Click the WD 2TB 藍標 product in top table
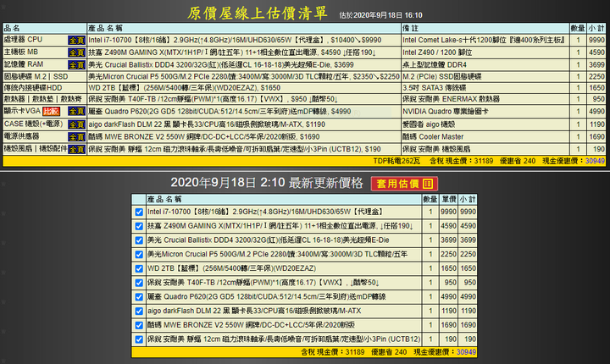 [184, 88]
